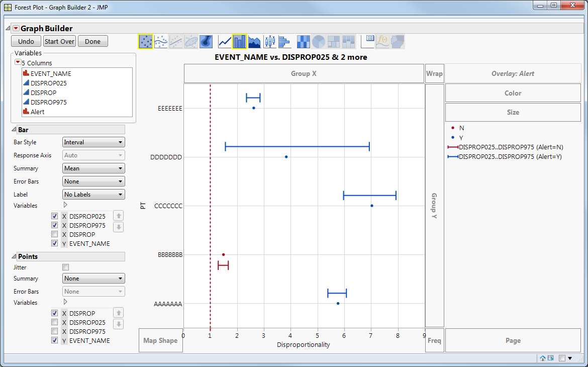Open the Bar Style dropdown

[93, 142]
